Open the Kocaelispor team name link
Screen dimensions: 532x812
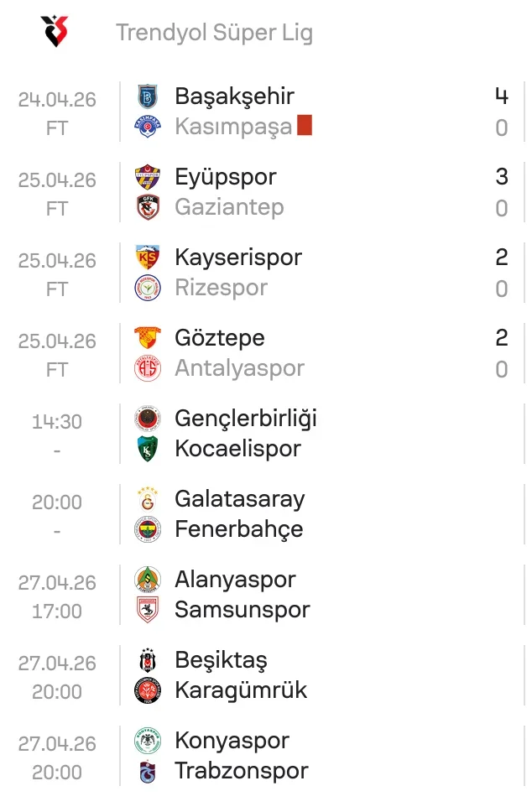pos(237,449)
